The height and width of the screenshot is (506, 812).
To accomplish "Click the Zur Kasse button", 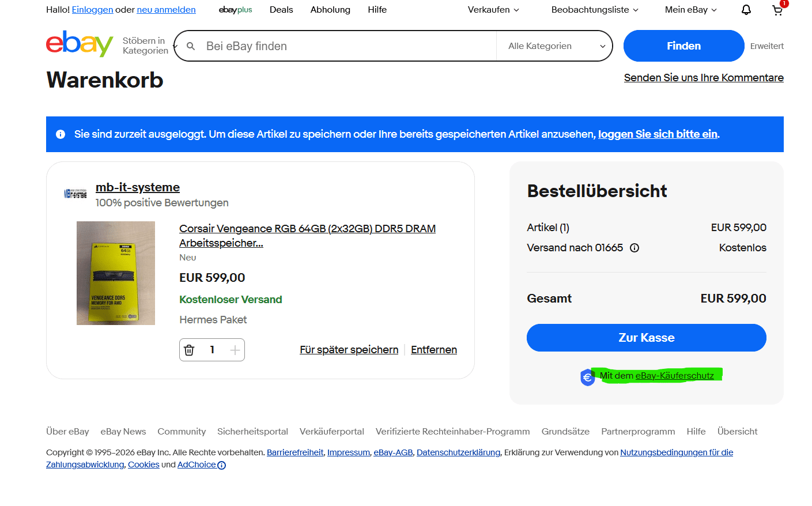I will tap(646, 338).
